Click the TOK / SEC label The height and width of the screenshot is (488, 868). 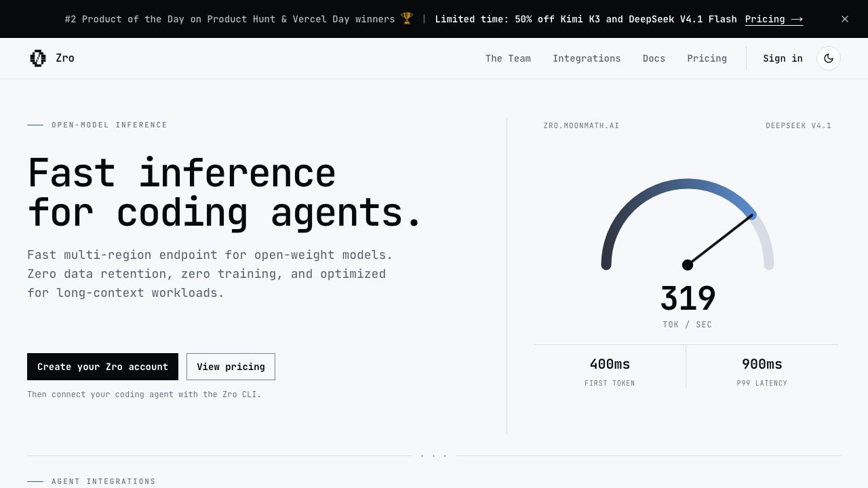[x=688, y=325]
